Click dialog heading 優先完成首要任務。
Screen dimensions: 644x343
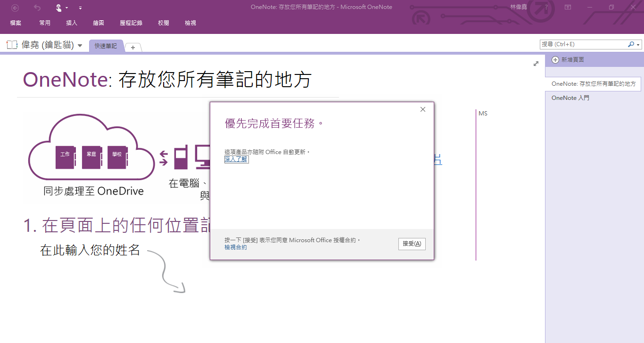pyautogui.click(x=274, y=124)
